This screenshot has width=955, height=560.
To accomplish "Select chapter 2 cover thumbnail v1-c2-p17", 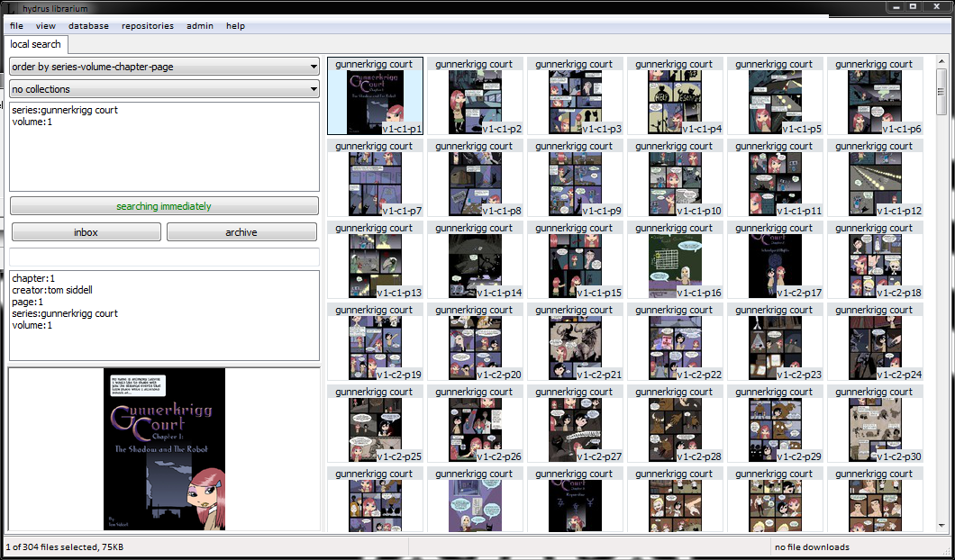I will coord(775,260).
